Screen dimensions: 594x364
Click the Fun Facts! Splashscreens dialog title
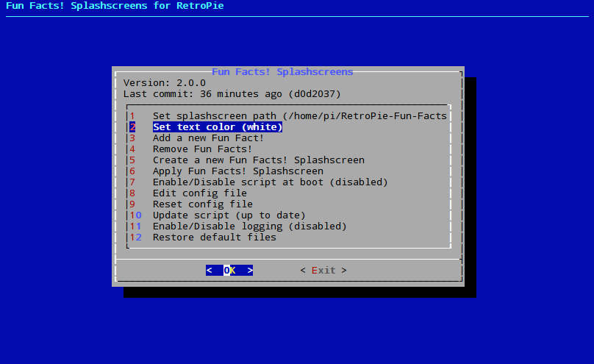point(282,71)
